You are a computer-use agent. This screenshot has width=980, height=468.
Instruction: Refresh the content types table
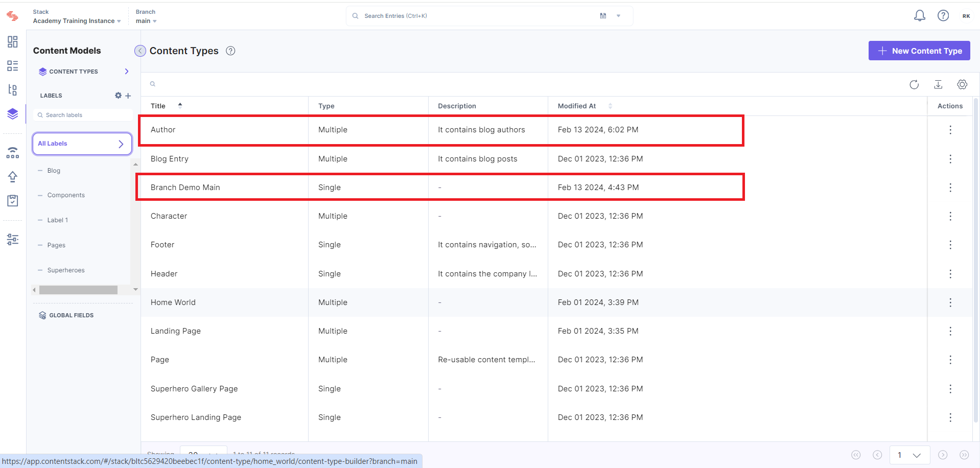914,84
